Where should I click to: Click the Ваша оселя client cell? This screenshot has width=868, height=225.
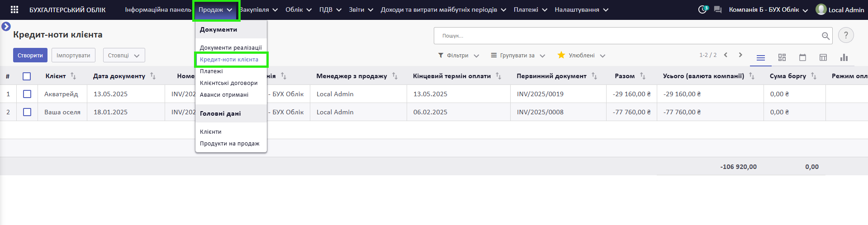tap(62, 112)
